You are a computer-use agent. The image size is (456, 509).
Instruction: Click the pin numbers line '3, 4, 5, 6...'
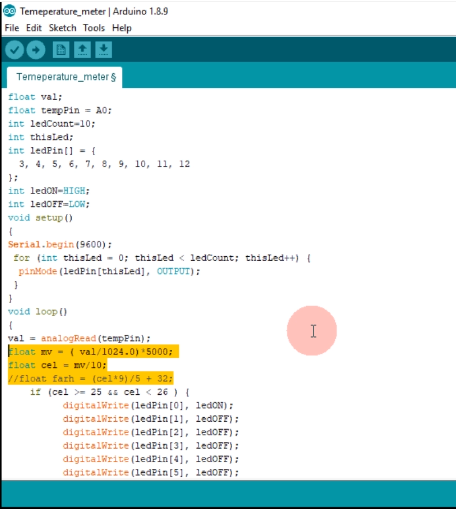point(104,164)
